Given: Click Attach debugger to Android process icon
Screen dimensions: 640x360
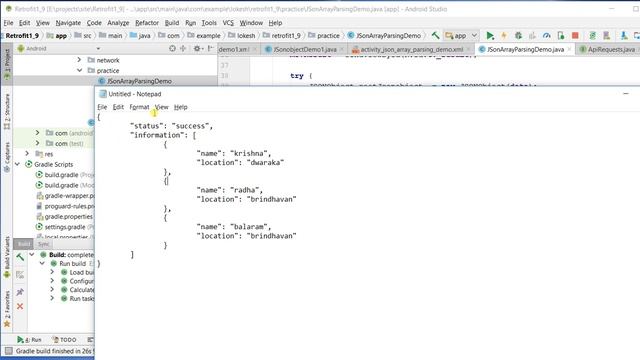Looking at the screenshot, I should 561,36.
